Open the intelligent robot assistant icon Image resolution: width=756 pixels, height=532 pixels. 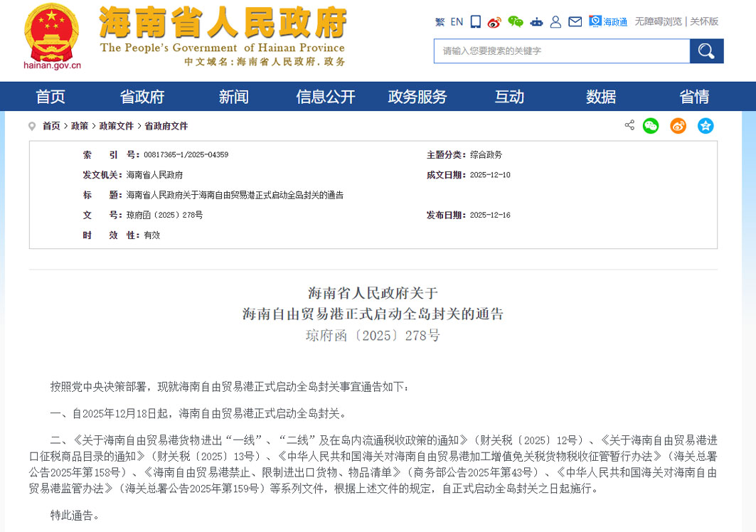pos(536,21)
